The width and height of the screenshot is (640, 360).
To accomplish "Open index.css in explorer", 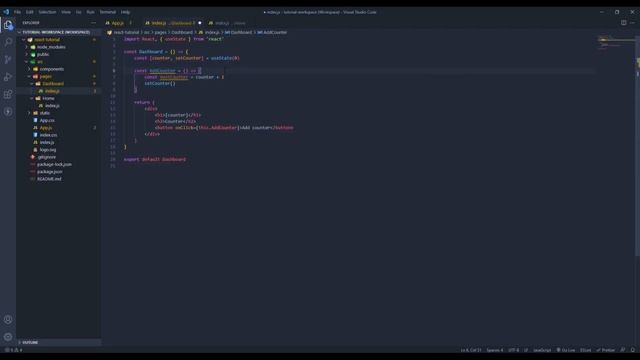I will pos(58,135).
